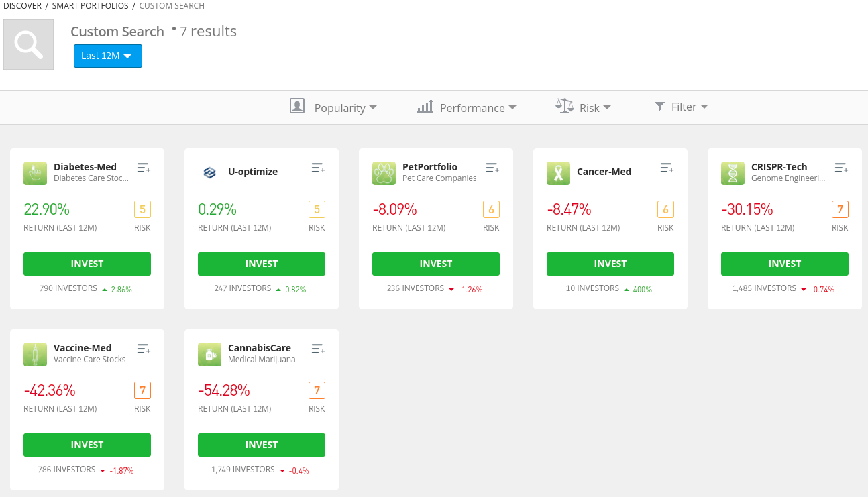This screenshot has width=868, height=497.
Task: Click the CRISPR-Tech risk score 7 badge
Action: pyautogui.click(x=840, y=209)
